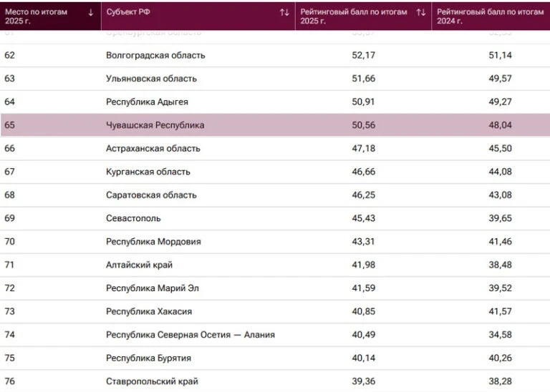Select the Рейтинговый балл по итогам 2024 г. header
Image resolution: width=550 pixels, height=392 pixels.
491,16
